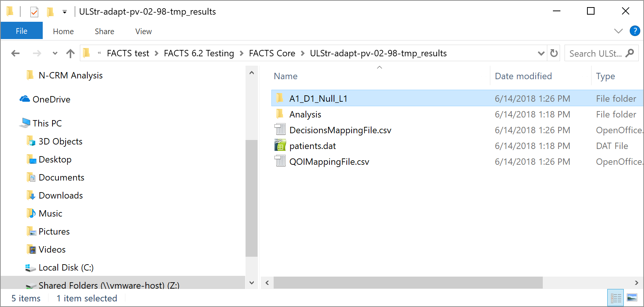Open the Recent locations dropdown arrow
Screen dimensions: 644x307
(55, 53)
